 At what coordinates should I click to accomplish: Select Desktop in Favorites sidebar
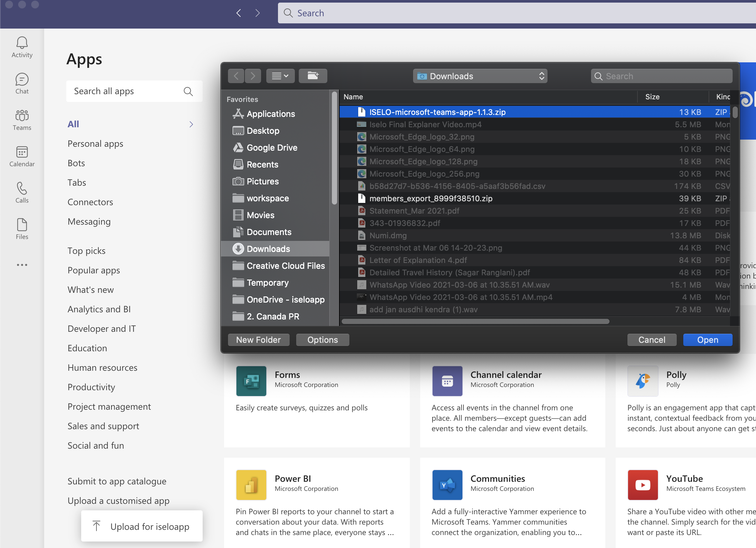click(x=275, y=131)
